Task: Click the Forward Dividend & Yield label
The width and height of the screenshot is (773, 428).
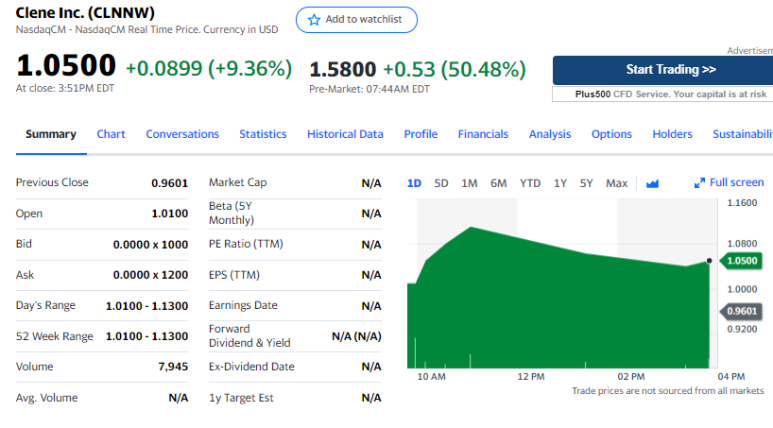Action: tap(249, 336)
